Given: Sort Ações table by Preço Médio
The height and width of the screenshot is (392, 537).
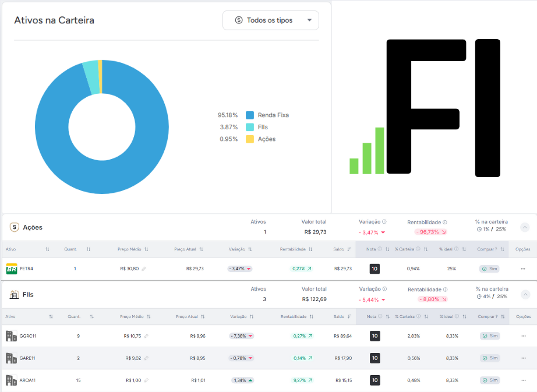Looking at the screenshot, I should tap(146, 249).
